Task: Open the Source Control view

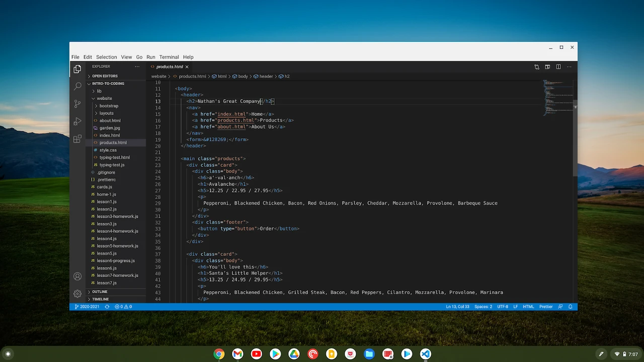Action: [77, 104]
